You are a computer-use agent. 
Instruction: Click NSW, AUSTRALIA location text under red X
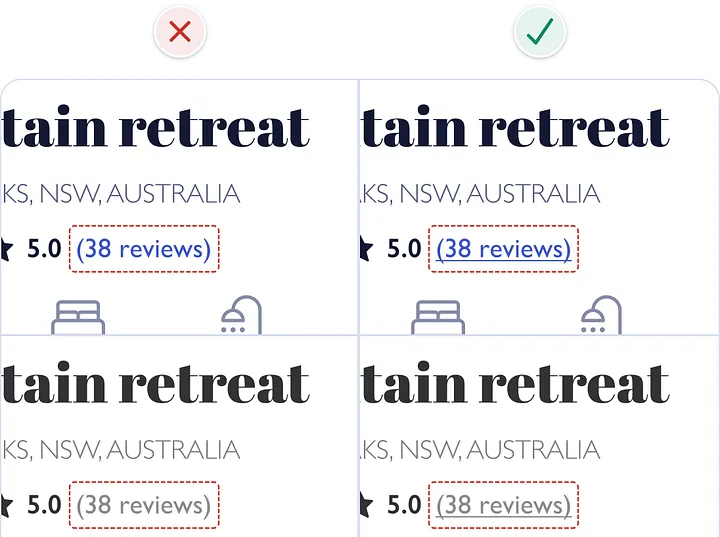(140, 194)
